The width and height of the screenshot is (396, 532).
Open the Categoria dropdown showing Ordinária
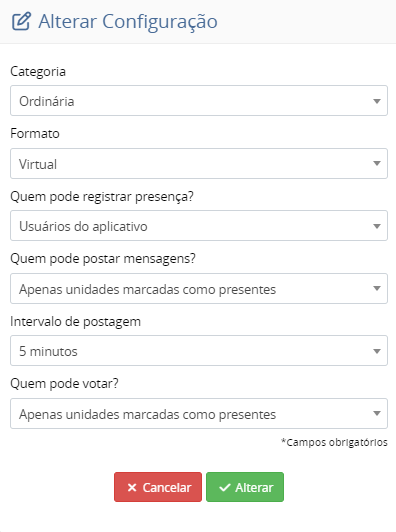click(199, 101)
